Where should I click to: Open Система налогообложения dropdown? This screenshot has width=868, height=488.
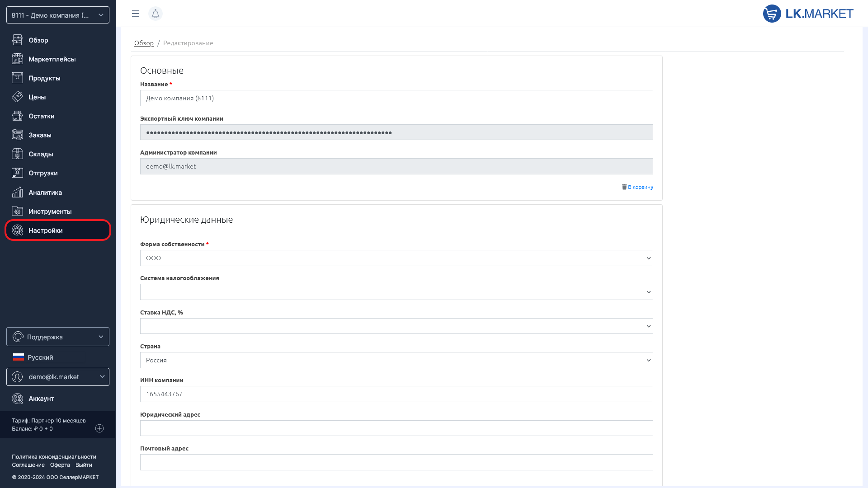point(396,292)
